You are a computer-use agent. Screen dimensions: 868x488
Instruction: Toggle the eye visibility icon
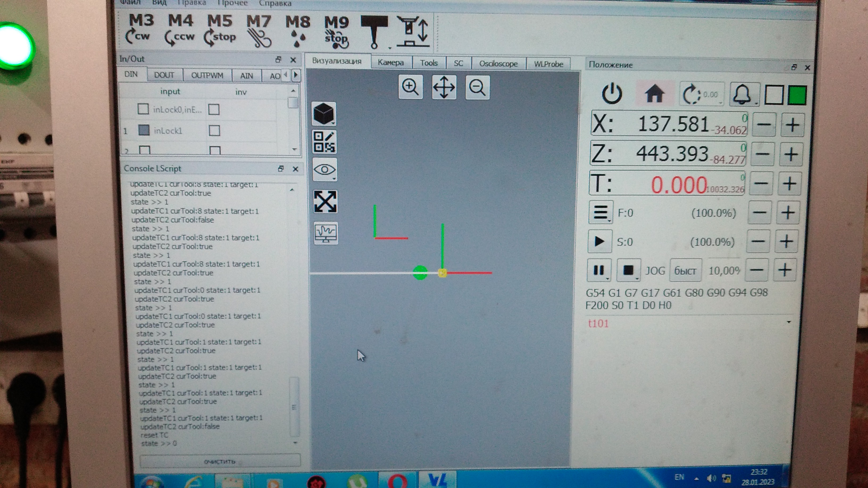324,169
